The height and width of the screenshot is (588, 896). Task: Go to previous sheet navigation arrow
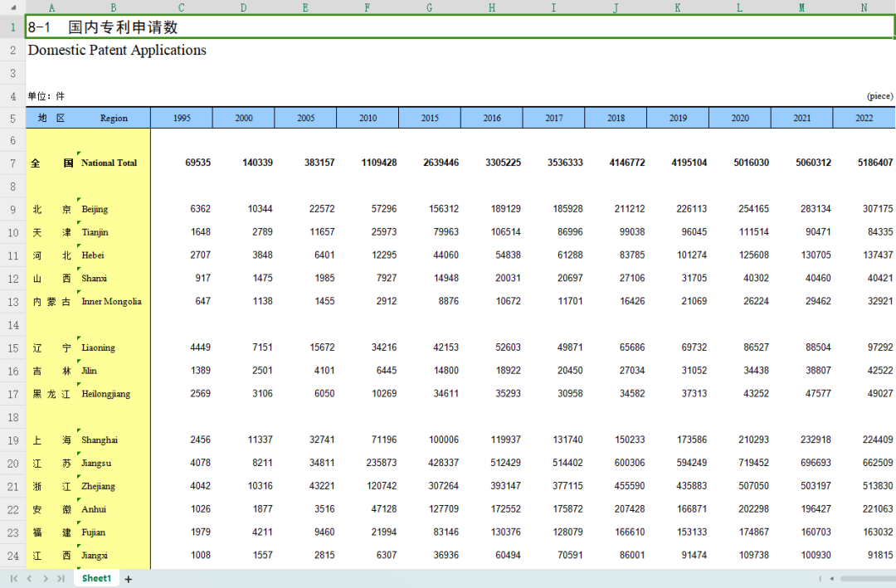pos(29,579)
